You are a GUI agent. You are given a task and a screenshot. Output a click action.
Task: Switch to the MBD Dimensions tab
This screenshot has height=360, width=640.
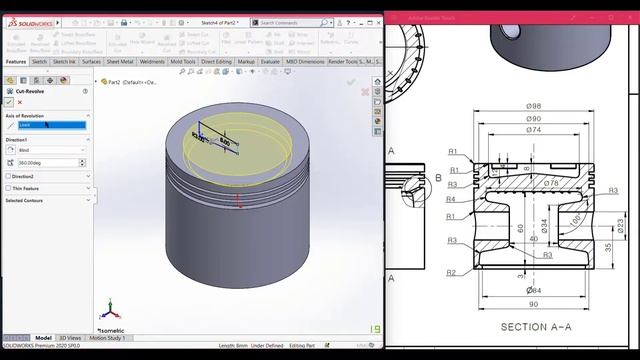click(305, 62)
